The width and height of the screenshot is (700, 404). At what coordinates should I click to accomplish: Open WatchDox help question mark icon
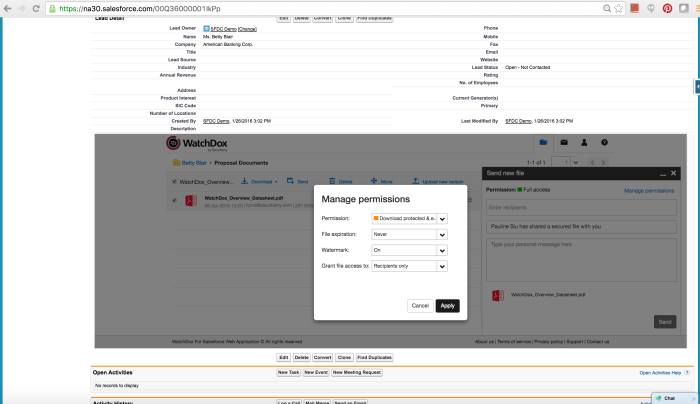point(604,142)
